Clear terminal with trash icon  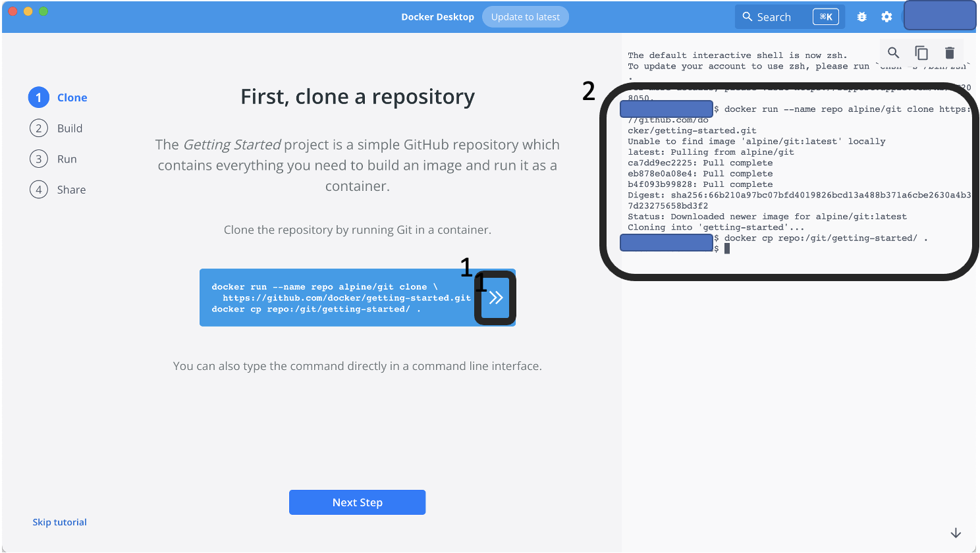[x=949, y=53]
